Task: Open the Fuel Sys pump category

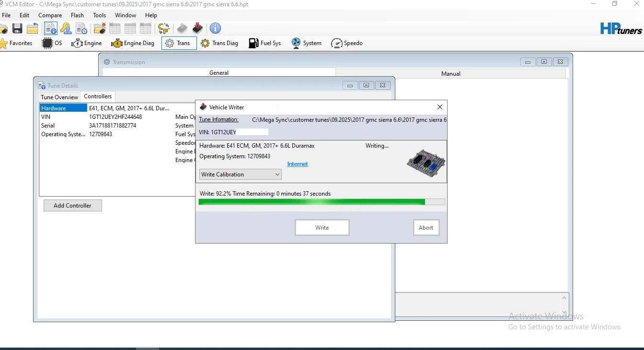Action: tap(265, 43)
